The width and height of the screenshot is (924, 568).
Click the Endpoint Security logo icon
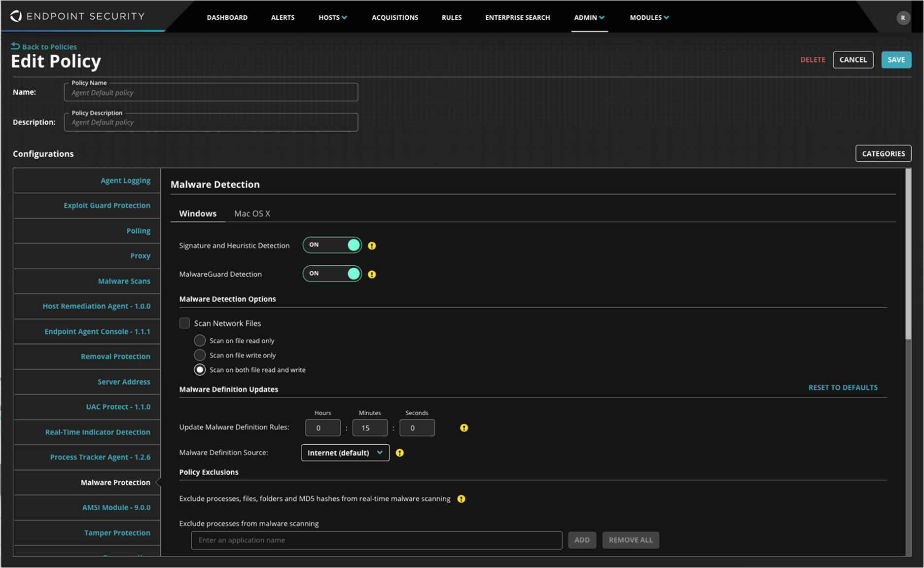click(16, 16)
